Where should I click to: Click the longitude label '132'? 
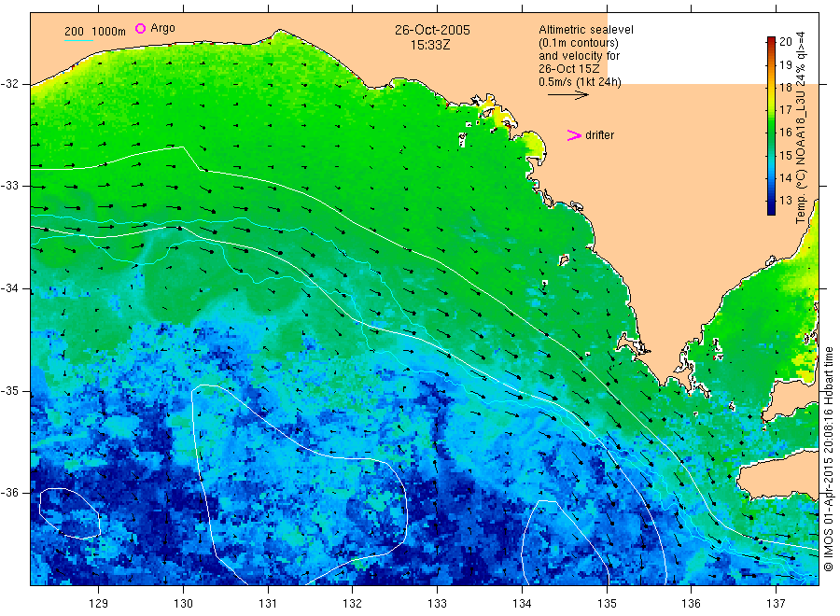coord(353,604)
